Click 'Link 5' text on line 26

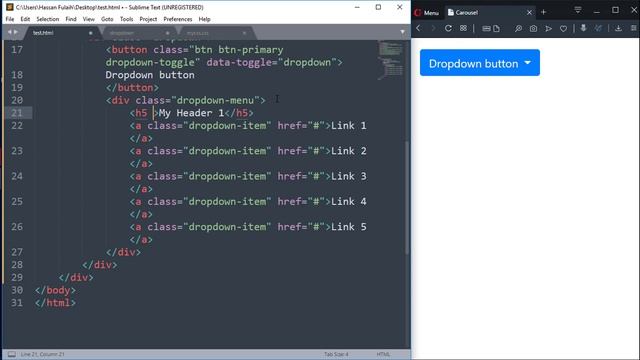click(x=349, y=227)
